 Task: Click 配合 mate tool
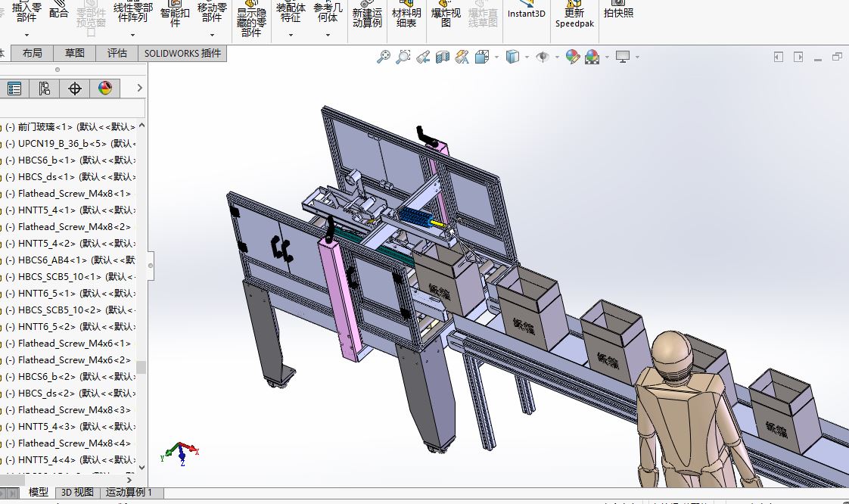tap(58, 11)
